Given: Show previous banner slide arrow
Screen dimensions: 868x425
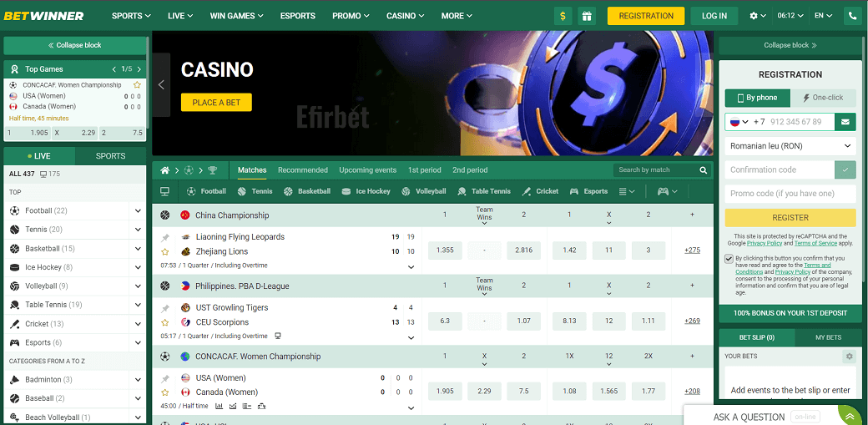Looking at the screenshot, I should click(x=162, y=85).
